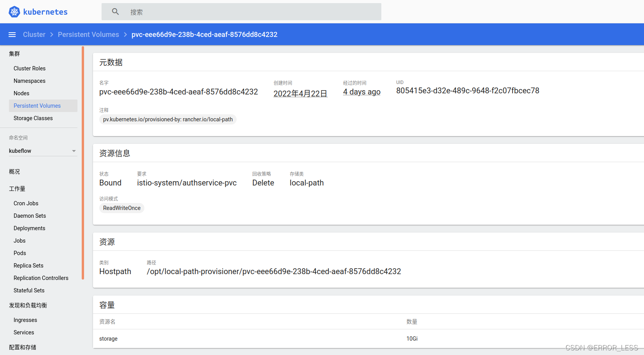Go to Cluster breadcrumb

[x=34, y=35]
